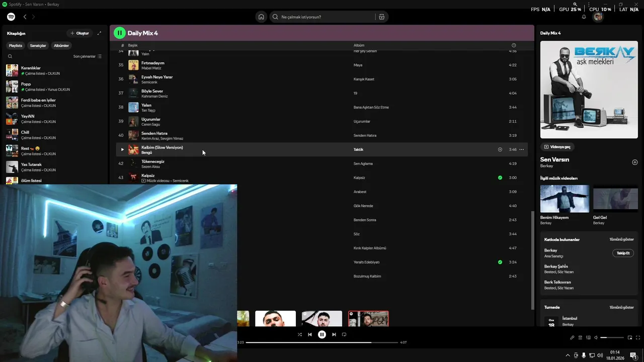The height and width of the screenshot is (362, 644).
Task: Open the mini player
Action: [630, 337]
